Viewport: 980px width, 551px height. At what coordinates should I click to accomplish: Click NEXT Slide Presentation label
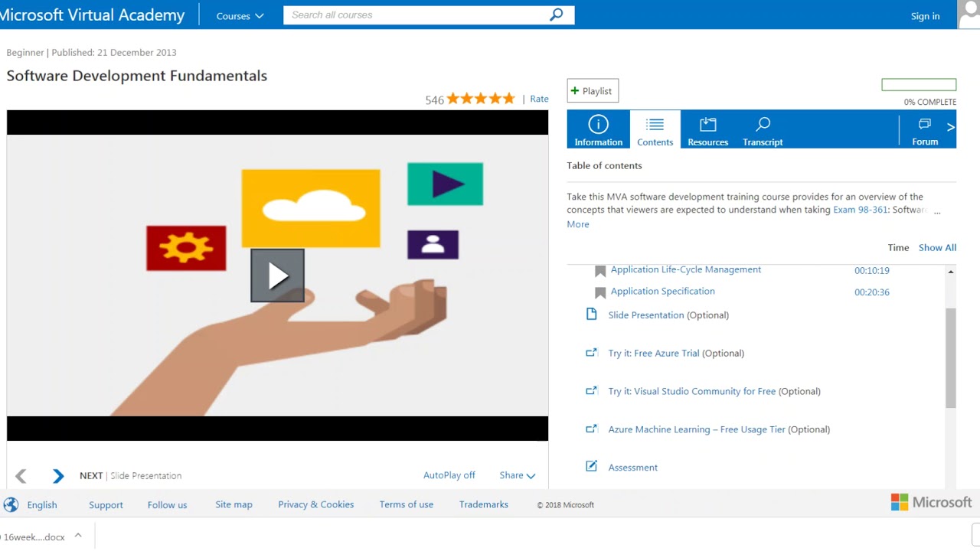point(130,475)
